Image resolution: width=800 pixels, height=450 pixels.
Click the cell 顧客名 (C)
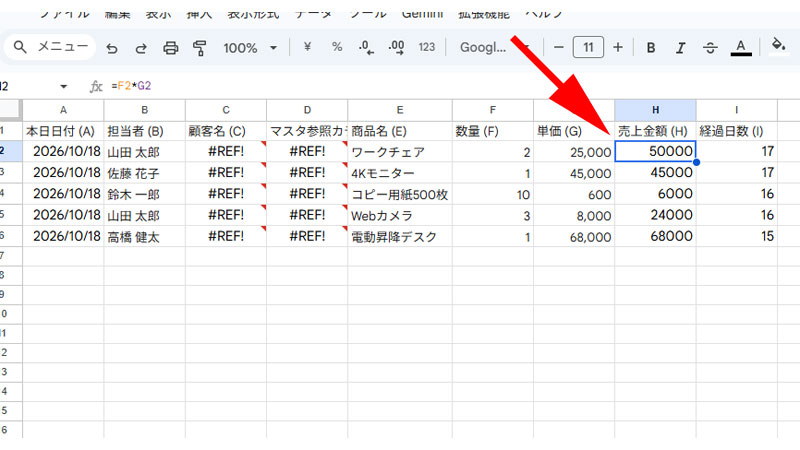click(x=226, y=131)
